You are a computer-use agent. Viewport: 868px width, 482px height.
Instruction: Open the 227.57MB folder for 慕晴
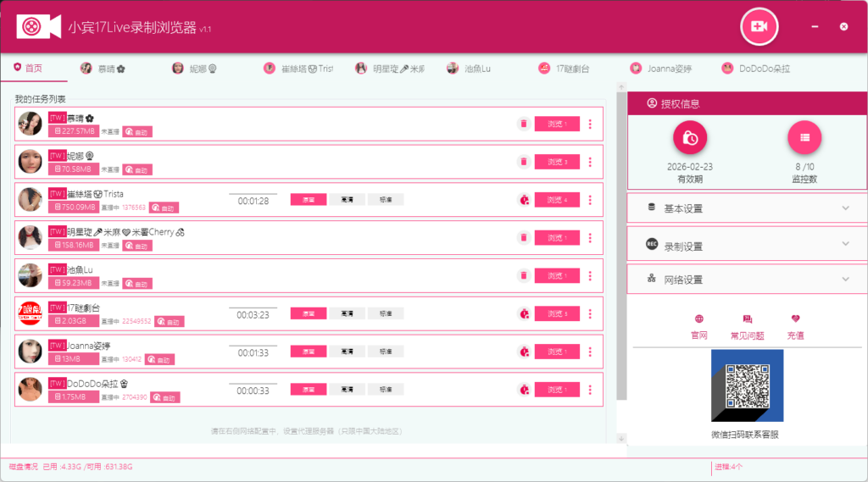pyautogui.click(x=74, y=131)
